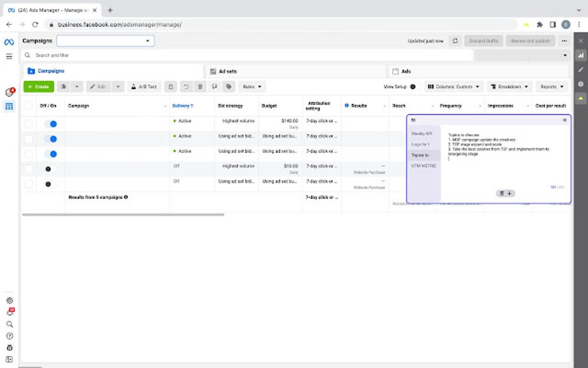Viewport: 588px width, 368px height.
Task: Turn off the second active campaign toggle
Action: tap(51, 139)
